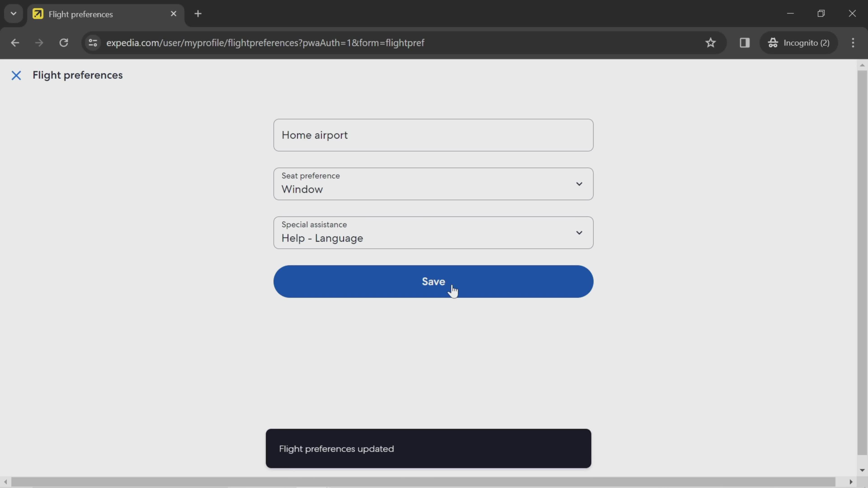Expand the Special assistance dropdown

click(579, 232)
